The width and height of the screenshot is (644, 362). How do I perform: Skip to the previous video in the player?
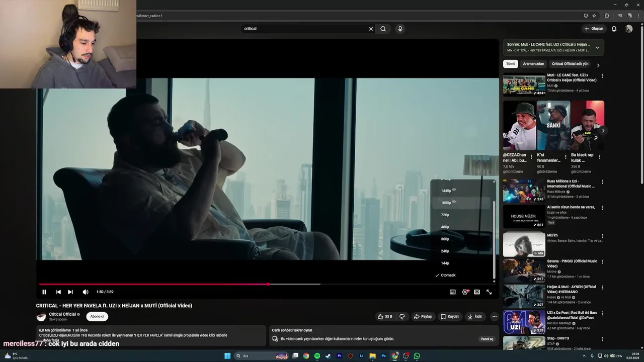[58, 292]
